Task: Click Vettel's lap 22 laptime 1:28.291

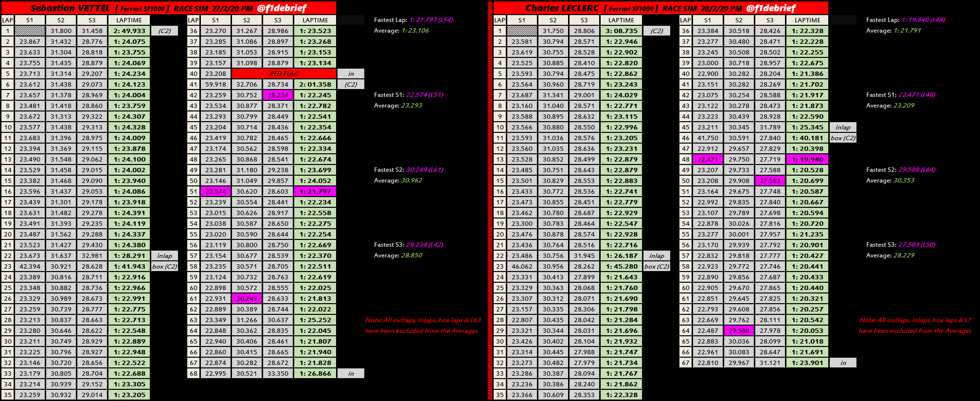Action: [x=129, y=255]
